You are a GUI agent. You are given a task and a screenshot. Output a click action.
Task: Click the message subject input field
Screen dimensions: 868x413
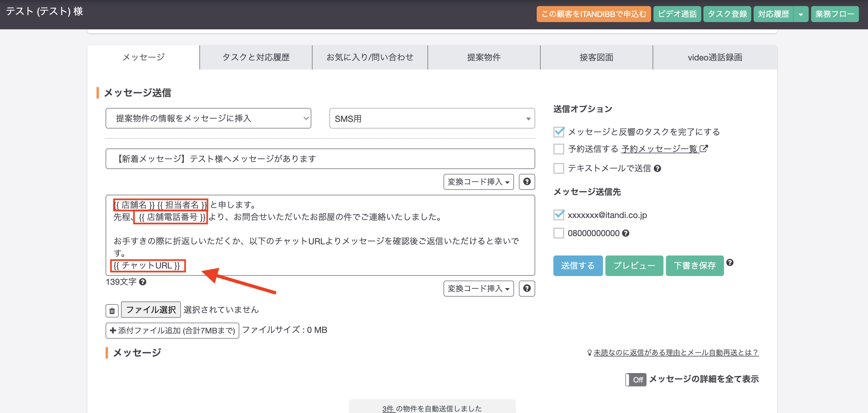320,159
